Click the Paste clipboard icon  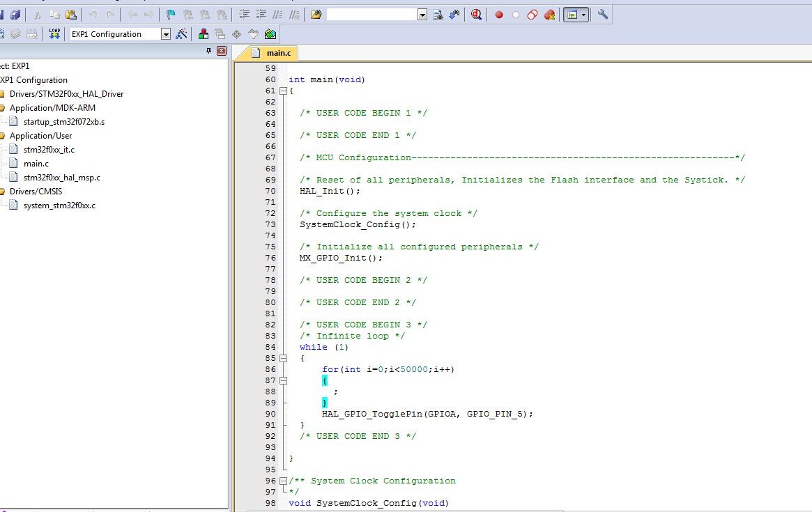coord(71,14)
